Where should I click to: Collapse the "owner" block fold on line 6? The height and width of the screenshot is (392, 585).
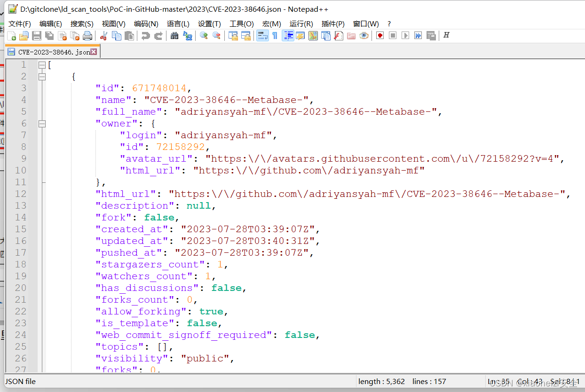42,124
